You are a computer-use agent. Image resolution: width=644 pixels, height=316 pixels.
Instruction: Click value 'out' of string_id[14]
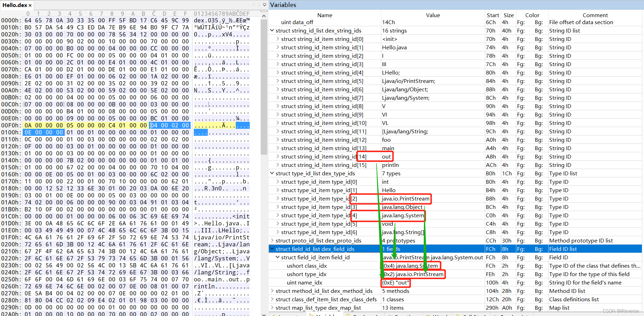[386, 156]
